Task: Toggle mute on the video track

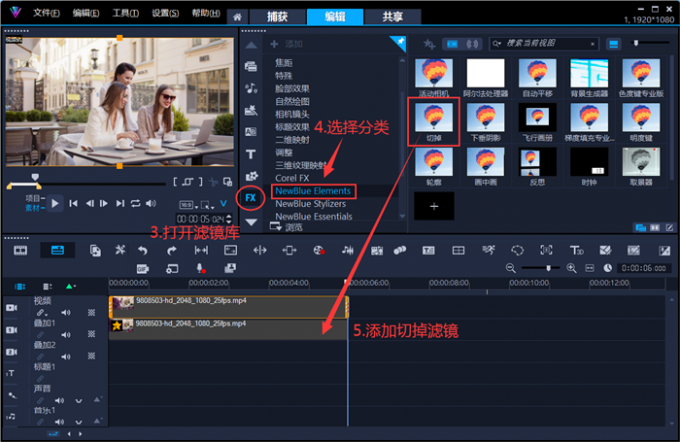Action: 66,313
